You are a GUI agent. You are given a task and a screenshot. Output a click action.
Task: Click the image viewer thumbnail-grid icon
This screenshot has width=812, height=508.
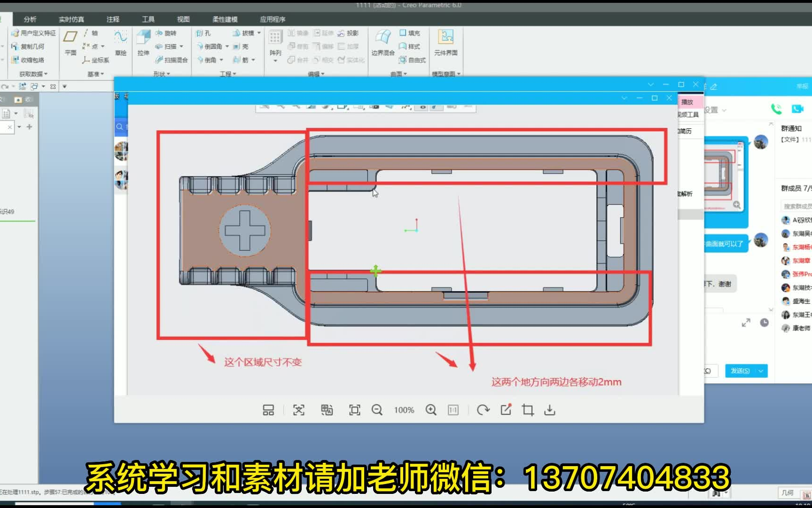pos(268,410)
